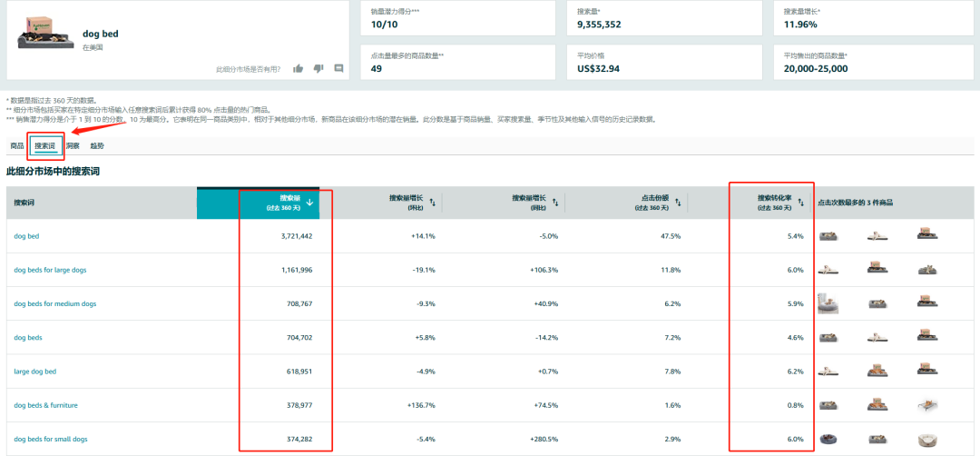Screen dimensions: 980x456
Task: Sort by 搜索量增长 (同比) column
Action: (555, 203)
